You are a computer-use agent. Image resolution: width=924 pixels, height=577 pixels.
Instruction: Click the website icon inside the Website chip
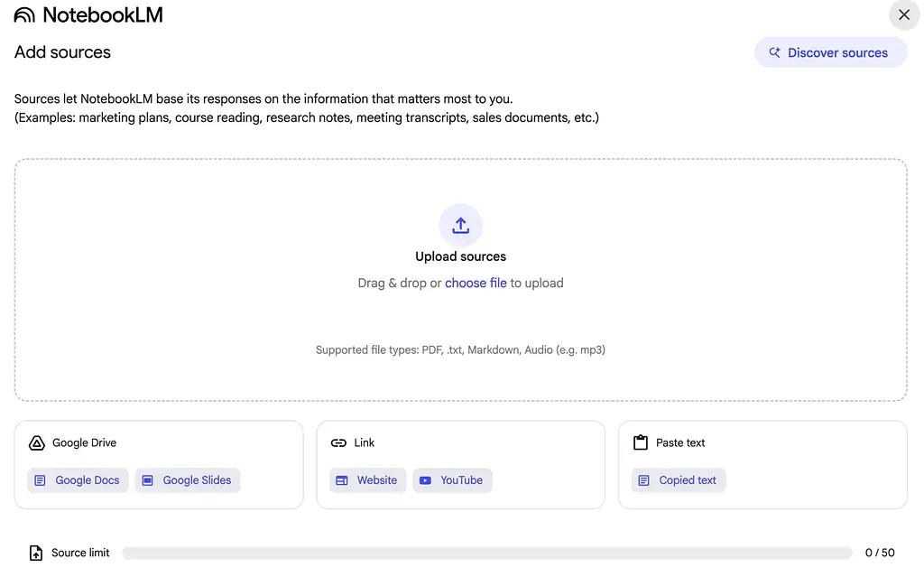click(x=342, y=480)
